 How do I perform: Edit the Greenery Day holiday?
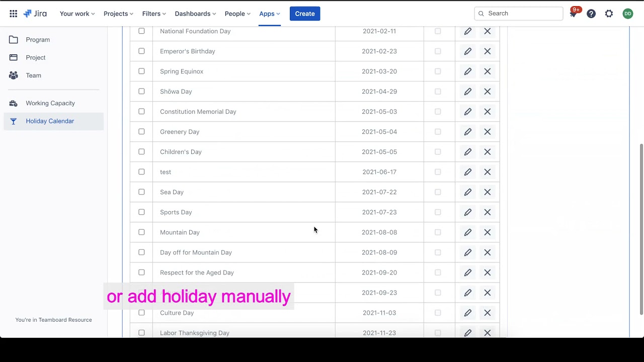pos(468,132)
